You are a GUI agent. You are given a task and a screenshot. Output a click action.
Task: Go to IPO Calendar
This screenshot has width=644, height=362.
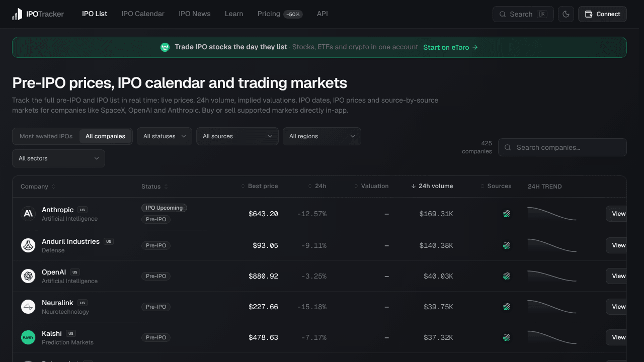click(x=143, y=14)
